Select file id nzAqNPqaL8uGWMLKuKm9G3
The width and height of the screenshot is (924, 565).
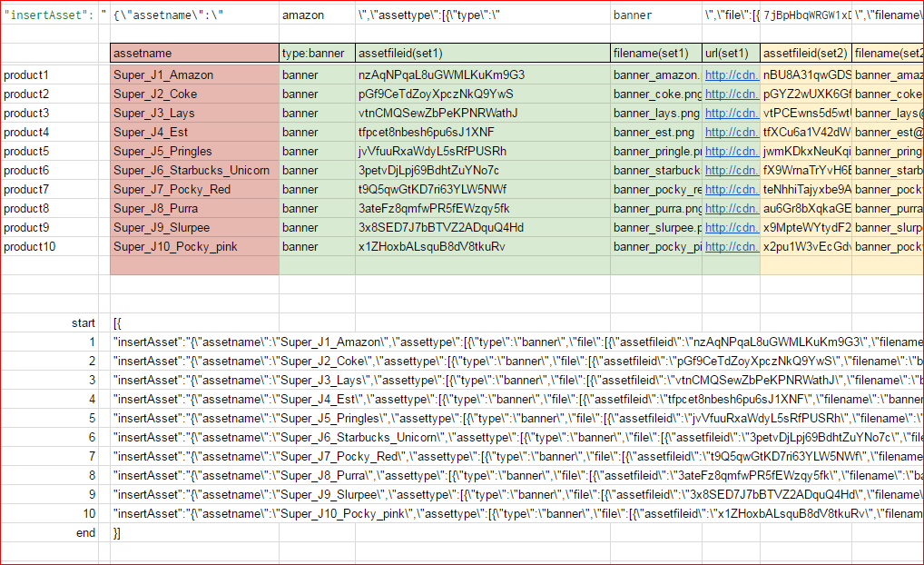point(483,74)
